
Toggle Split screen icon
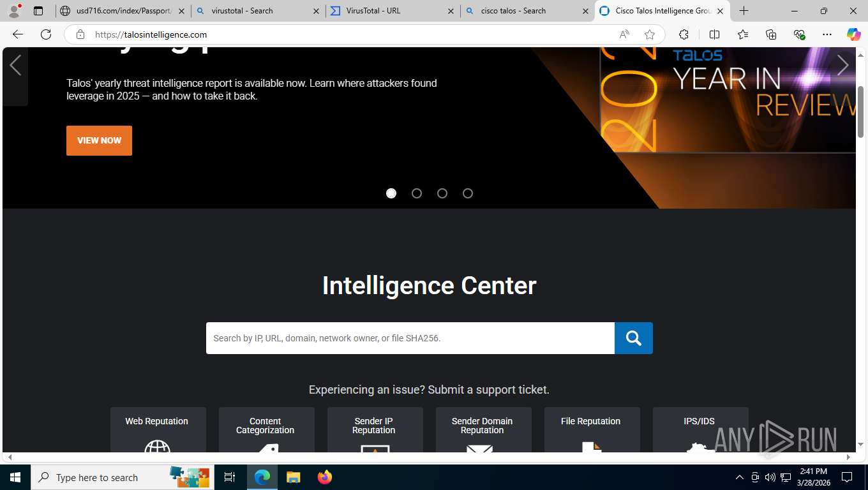click(714, 34)
